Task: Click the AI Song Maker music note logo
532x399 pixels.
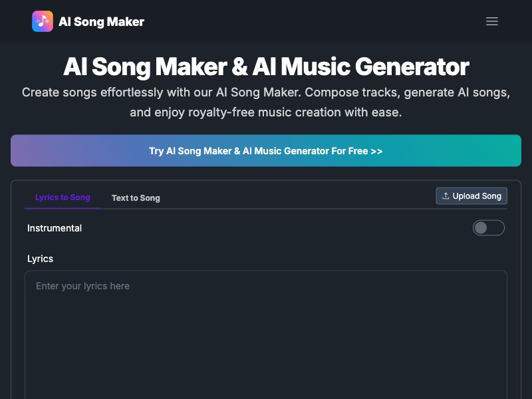Action: [x=43, y=21]
